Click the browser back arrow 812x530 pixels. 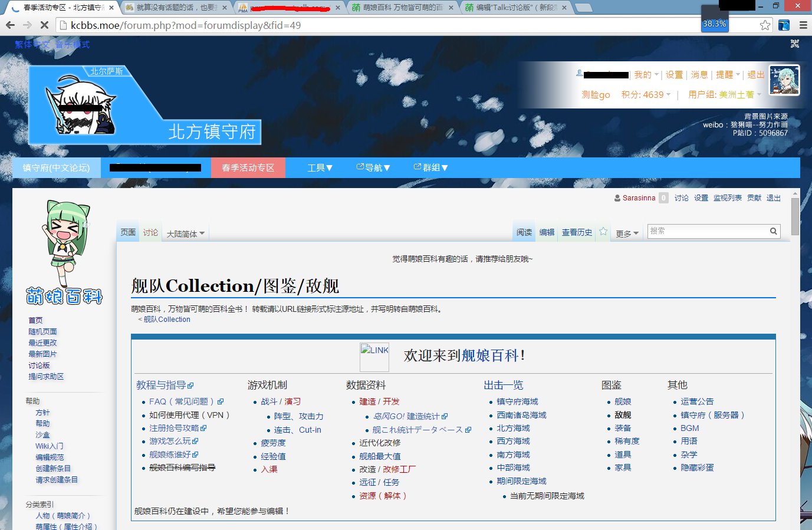(x=10, y=25)
